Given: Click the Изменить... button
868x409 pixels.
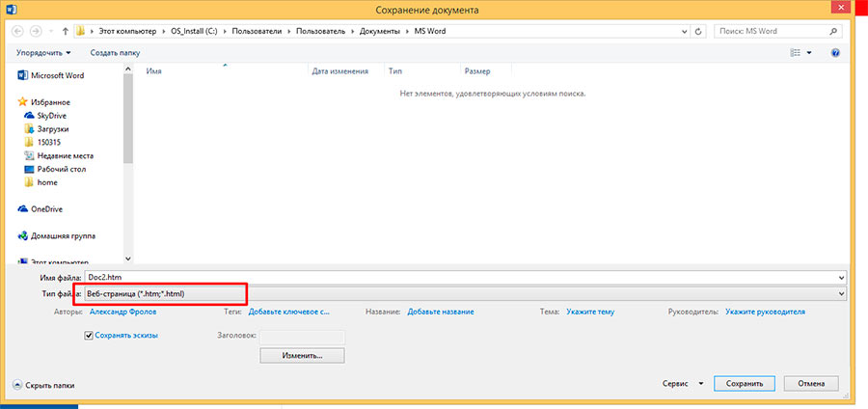Looking at the screenshot, I should [x=302, y=355].
